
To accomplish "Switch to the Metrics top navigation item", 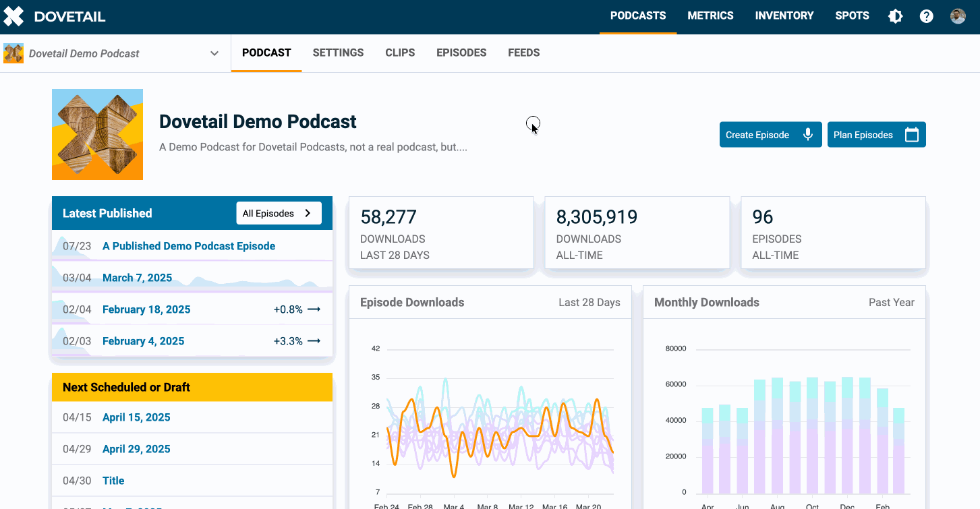I will coord(710,16).
